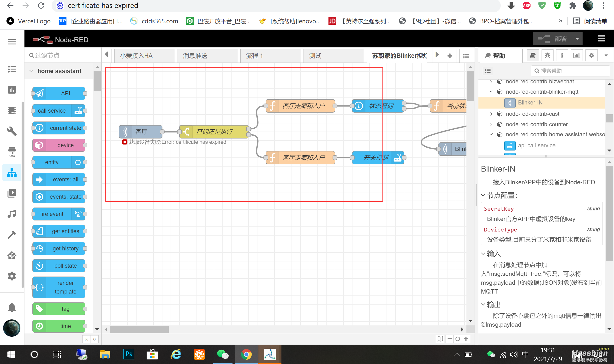Switch to the 小爱接入HA flow tab
Screen dimensions: 614x364
pyautogui.click(x=144, y=56)
